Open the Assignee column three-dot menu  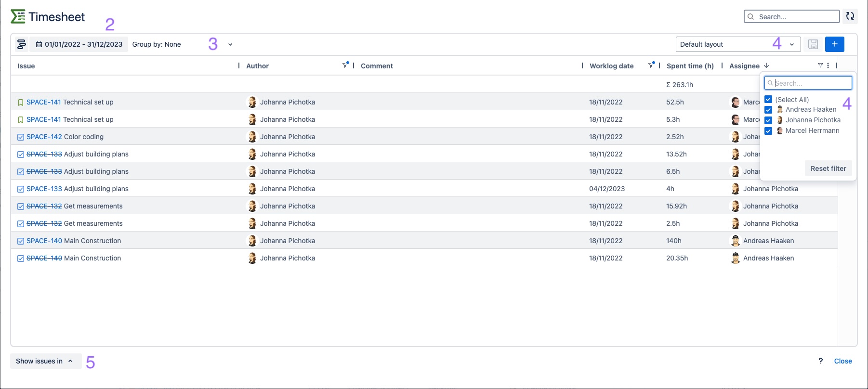828,65
